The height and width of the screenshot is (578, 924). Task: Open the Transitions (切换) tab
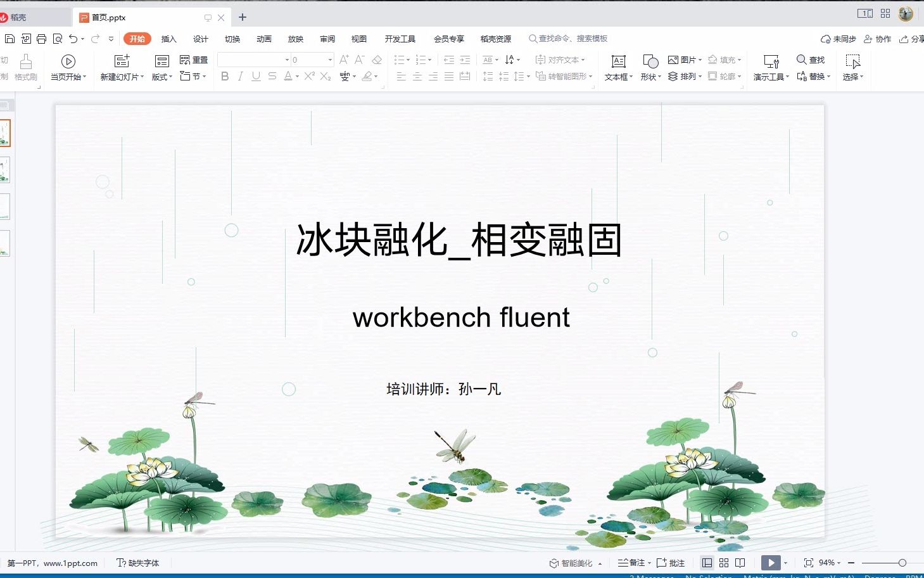(232, 39)
